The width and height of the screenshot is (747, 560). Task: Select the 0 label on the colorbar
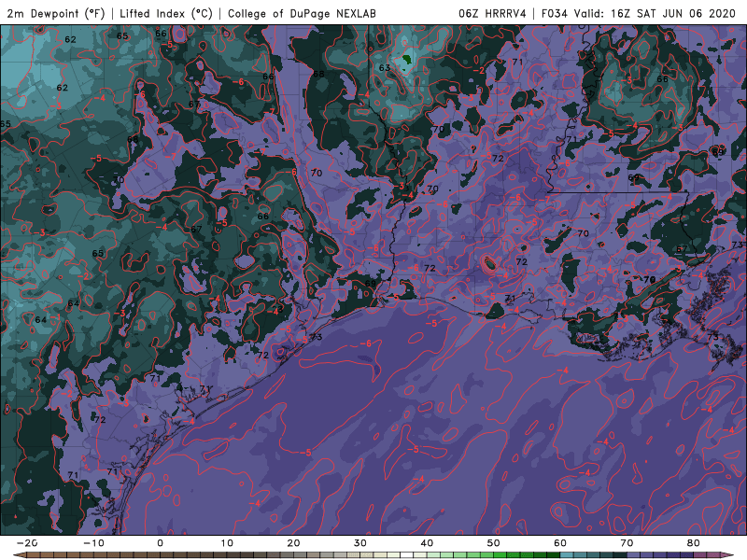click(x=160, y=543)
